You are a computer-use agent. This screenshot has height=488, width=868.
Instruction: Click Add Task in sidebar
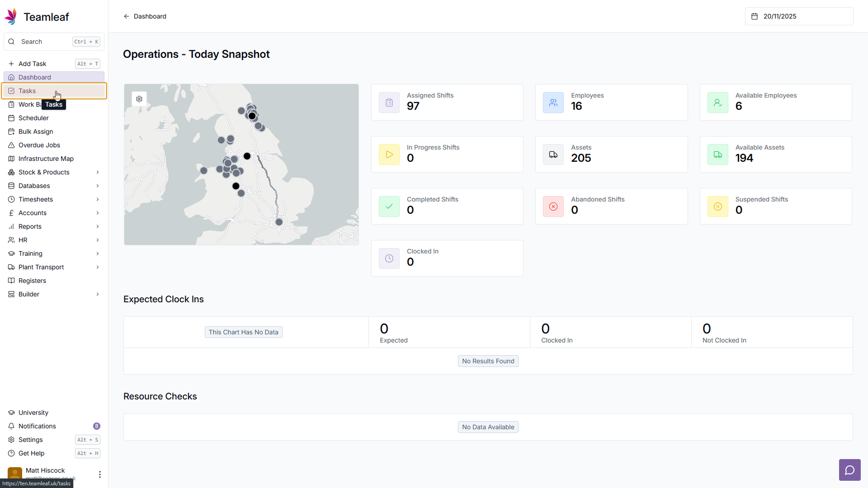[32, 64]
